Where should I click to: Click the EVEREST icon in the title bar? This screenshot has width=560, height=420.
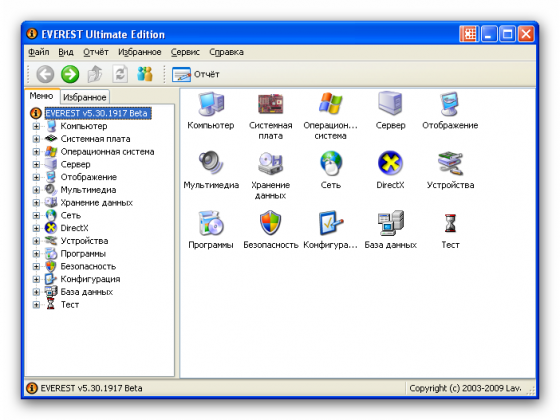32,34
